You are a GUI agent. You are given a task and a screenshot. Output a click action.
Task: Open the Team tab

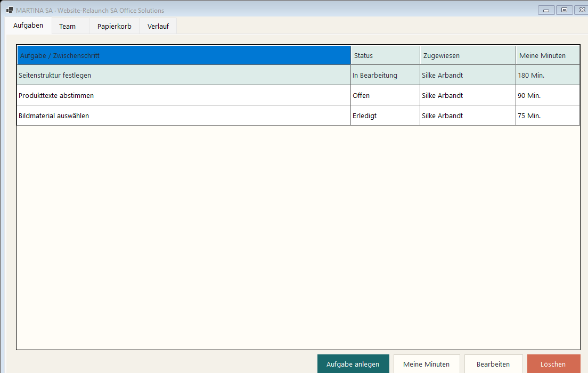point(70,26)
